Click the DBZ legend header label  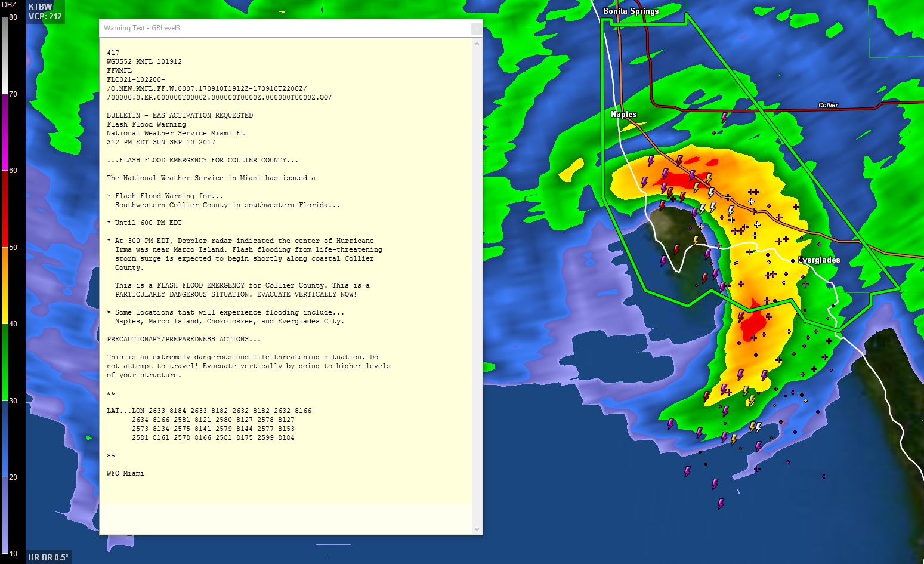pos(9,5)
